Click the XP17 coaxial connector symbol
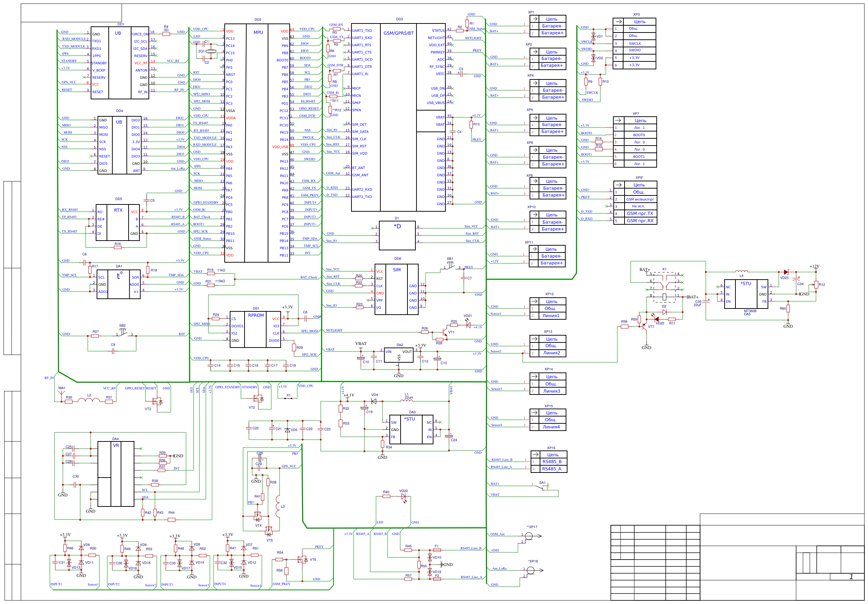 529,536
